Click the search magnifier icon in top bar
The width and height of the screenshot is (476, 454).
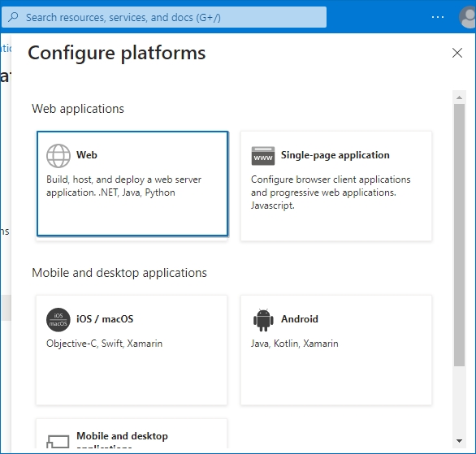pos(13,17)
